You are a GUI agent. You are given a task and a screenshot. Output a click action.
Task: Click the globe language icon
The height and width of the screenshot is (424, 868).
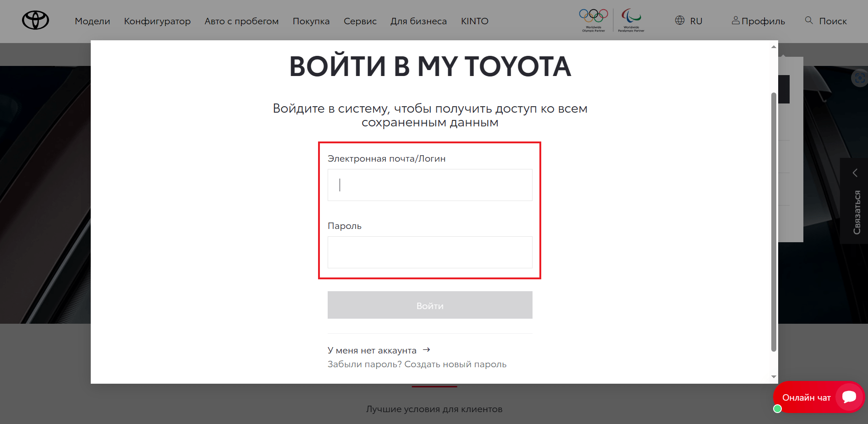pyautogui.click(x=680, y=20)
